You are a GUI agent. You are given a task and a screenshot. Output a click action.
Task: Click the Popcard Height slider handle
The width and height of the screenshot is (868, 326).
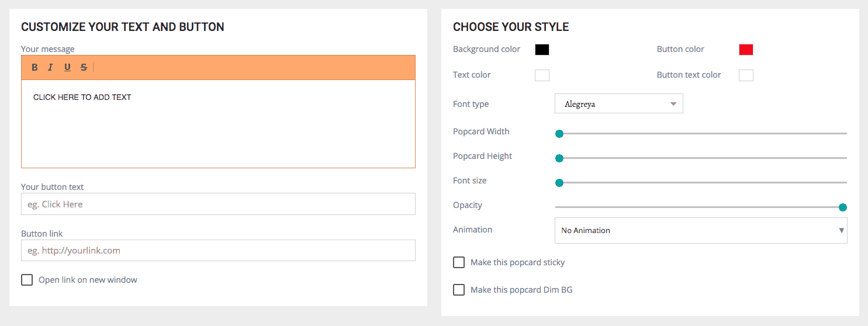pyautogui.click(x=559, y=158)
